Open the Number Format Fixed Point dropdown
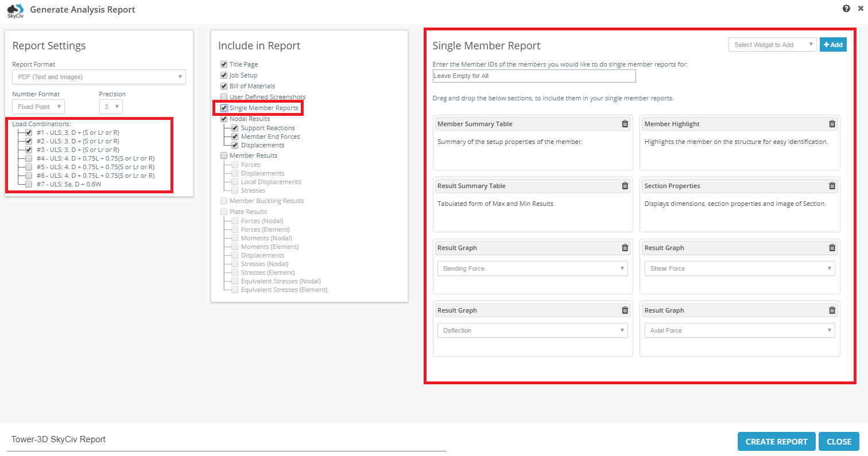This screenshot has width=868, height=456. pos(38,107)
